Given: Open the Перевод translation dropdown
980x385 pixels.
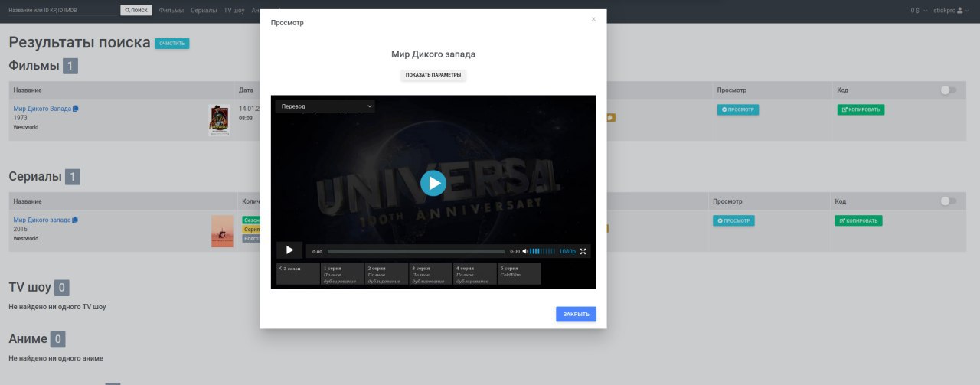Looking at the screenshot, I should (x=325, y=106).
